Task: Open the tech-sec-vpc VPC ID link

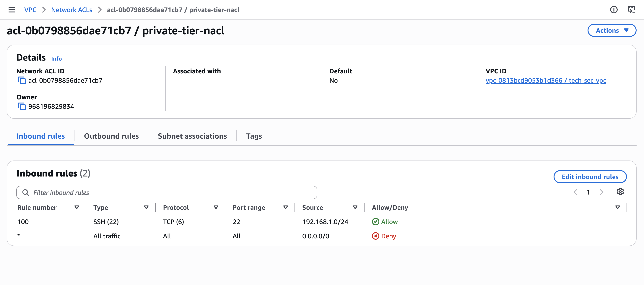Action: coord(546,81)
